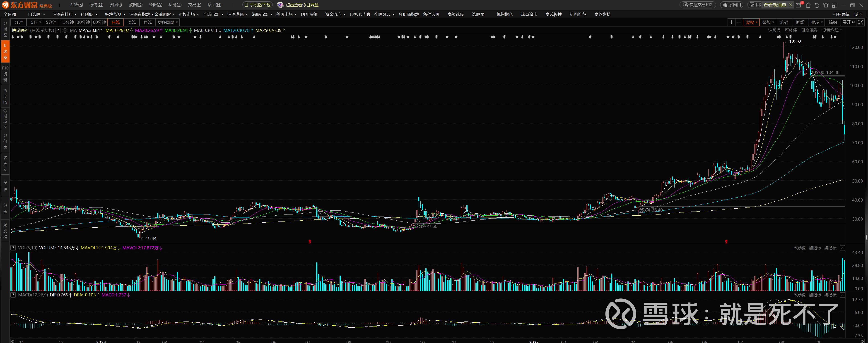Viewport: 868px width, 343px height.
Task: Close the MACD indicator panel with its X box
Action: pos(842,295)
